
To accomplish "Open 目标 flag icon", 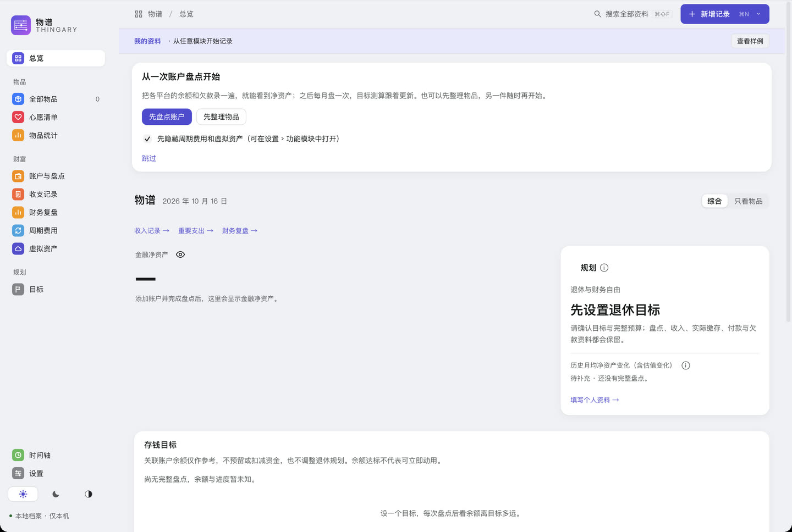I will click(18, 289).
